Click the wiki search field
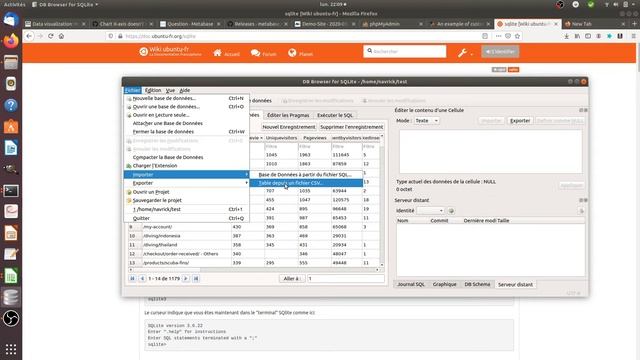The width and height of the screenshot is (640, 360). (x=405, y=51)
